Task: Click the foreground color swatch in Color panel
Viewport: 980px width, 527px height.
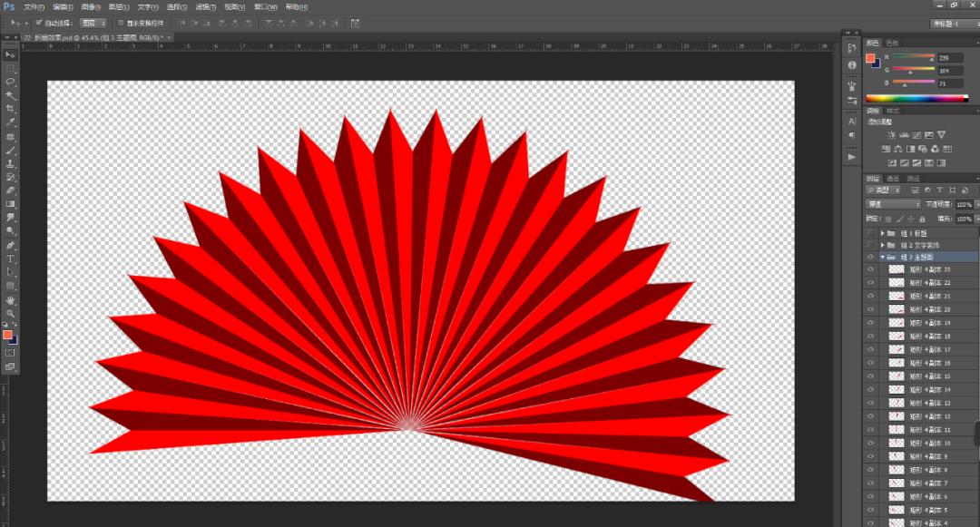Action: [x=870, y=58]
